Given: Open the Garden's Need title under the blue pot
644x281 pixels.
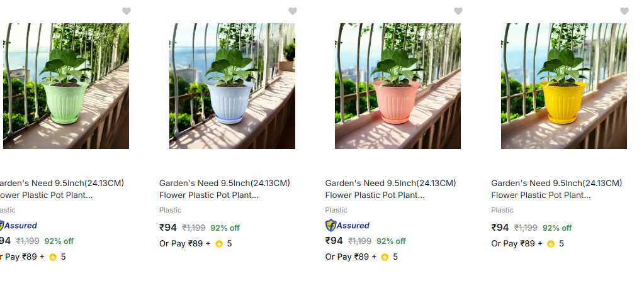Looking at the screenshot, I should click(224, 189).
